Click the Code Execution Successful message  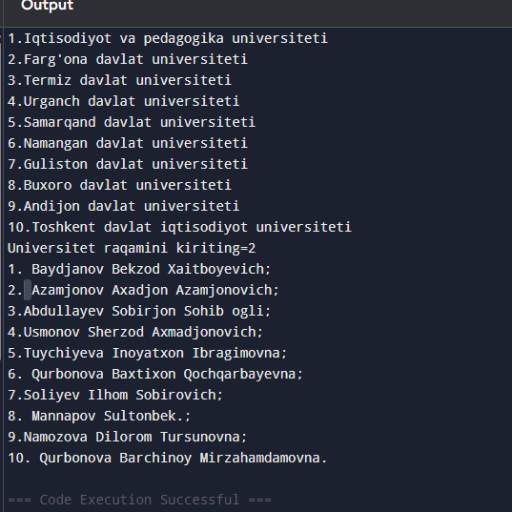point(140,500)
